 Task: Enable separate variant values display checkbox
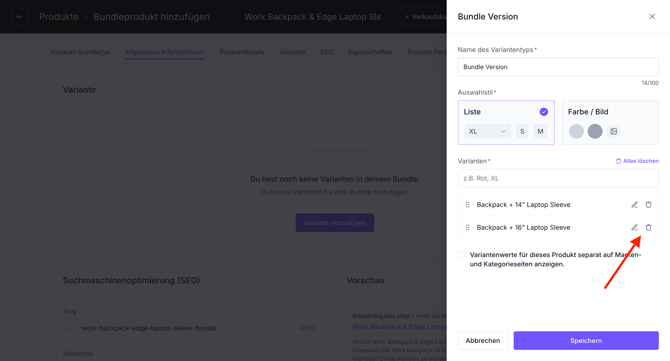[x=461, y=255]
